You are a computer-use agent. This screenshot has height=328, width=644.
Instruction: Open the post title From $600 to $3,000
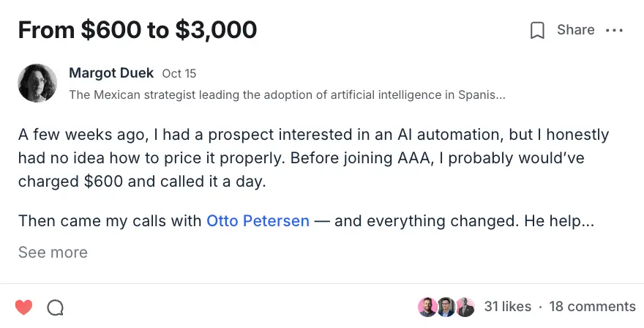[138, 30]
